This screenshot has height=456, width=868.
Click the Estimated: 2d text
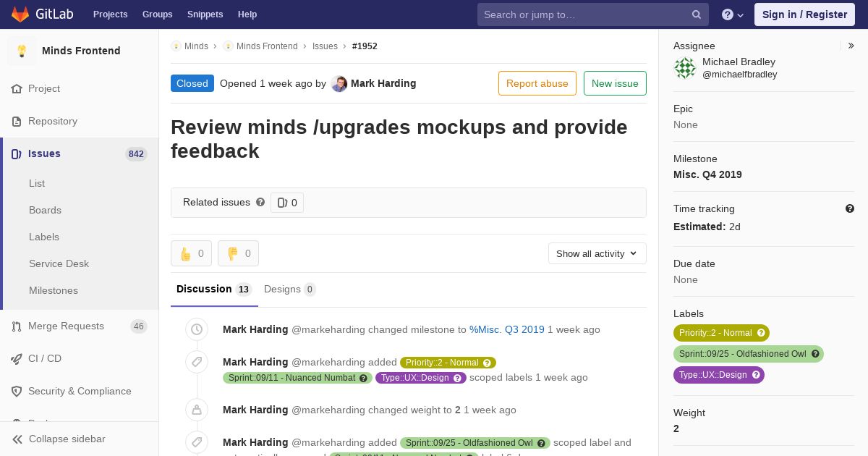[707, 227]
